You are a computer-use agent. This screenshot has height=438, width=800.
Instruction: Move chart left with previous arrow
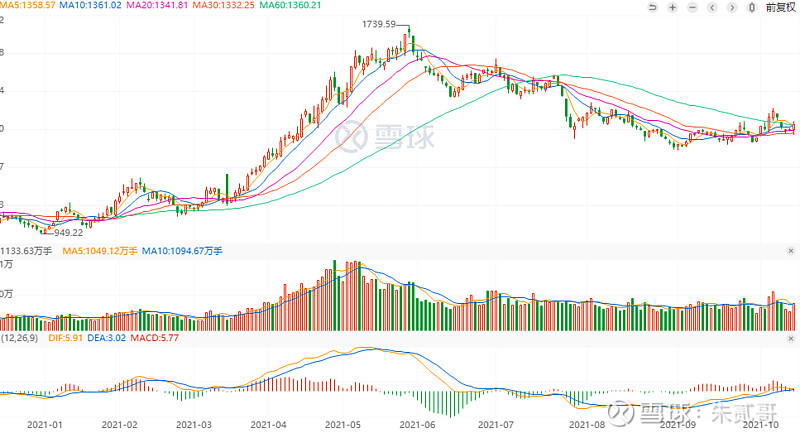(x=712, y=8)
